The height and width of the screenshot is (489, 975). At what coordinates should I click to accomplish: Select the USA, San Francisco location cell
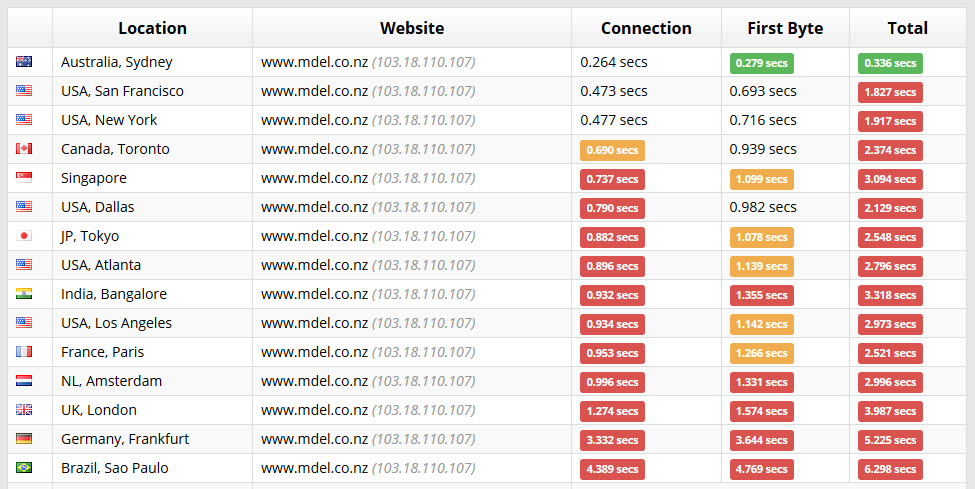[x=152, y=91]
